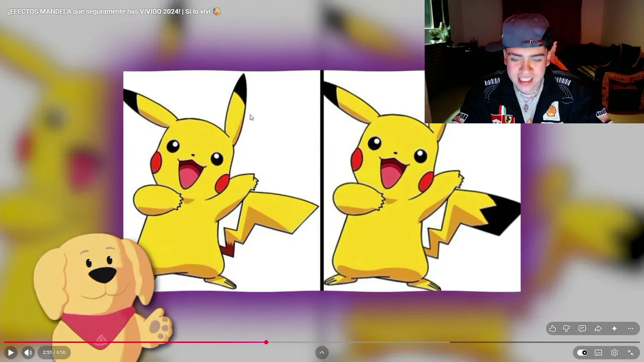Play the paused video
This screenshot has height=362, width=644.
11,352
